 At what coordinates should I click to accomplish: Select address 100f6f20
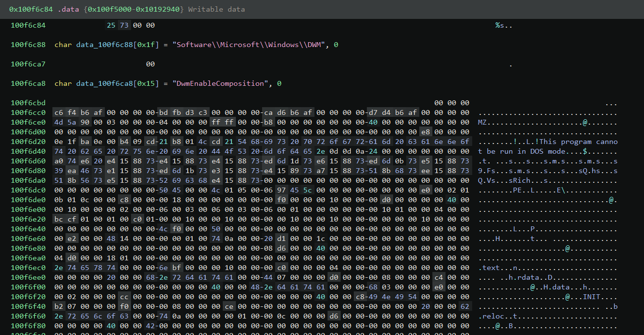point(28,297)
